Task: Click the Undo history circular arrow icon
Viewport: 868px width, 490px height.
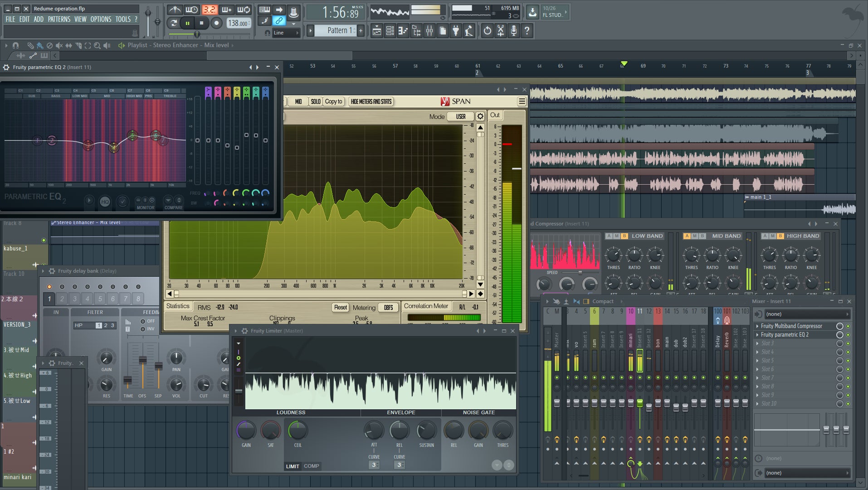Action: click(487, 31)
